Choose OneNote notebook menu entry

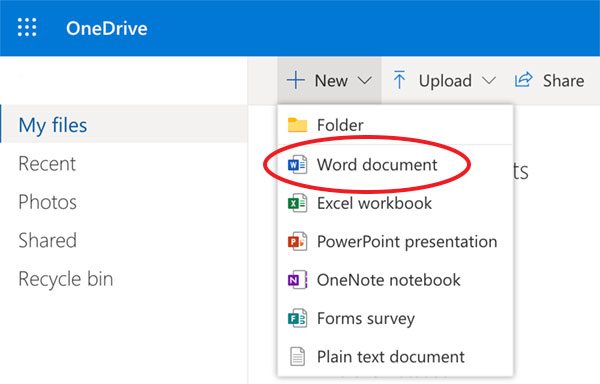[x=395, y=280]
